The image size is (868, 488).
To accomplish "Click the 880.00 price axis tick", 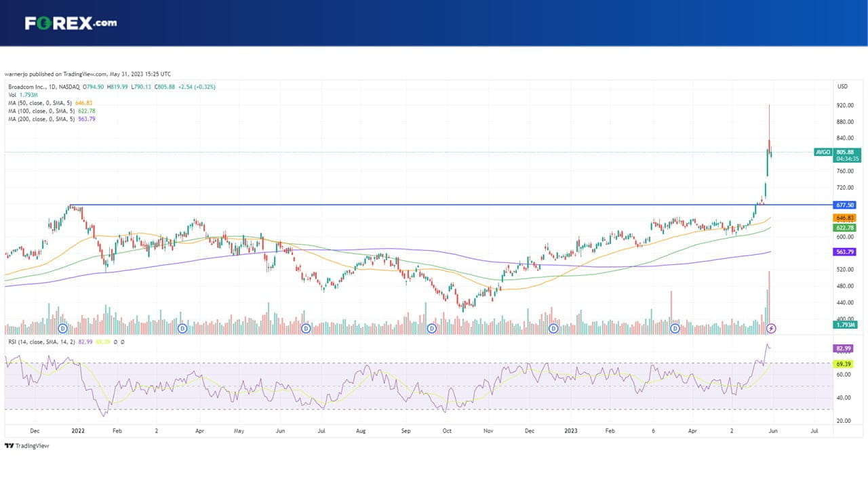I will pos(845,122).
